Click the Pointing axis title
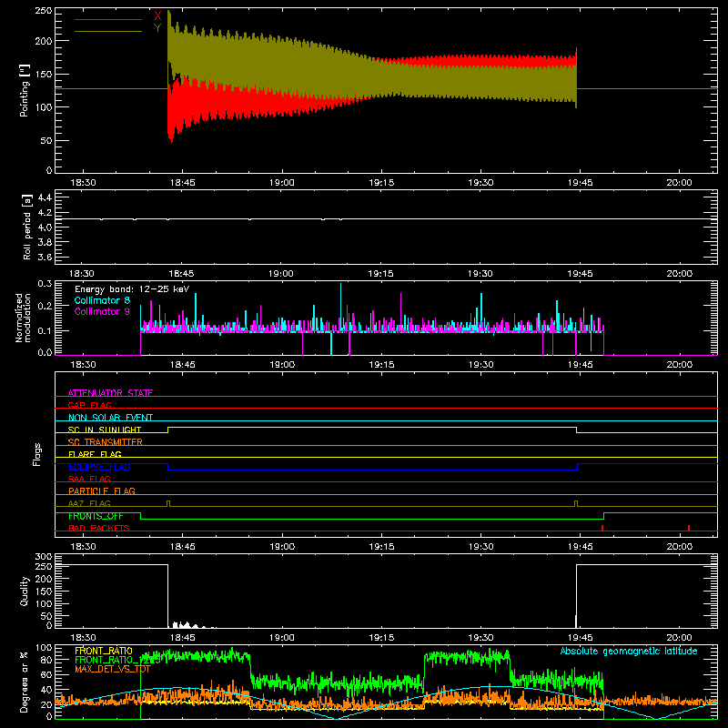This screenshot has width=728, height=728. coord(25,90)
